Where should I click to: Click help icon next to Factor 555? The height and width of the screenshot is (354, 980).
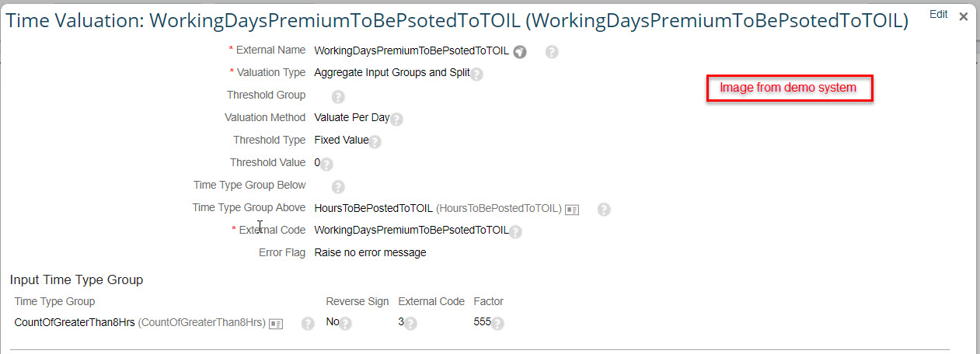pos(497,324)
